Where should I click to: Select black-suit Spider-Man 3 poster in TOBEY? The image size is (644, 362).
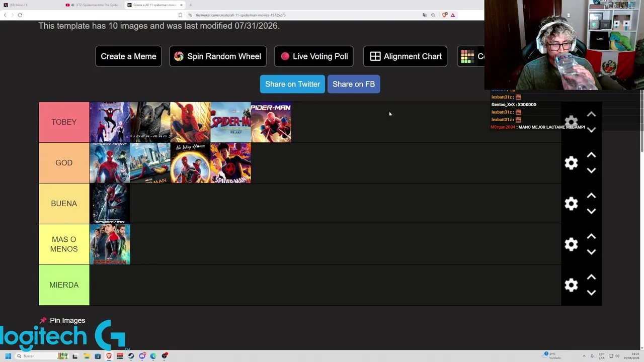click(x=150, y=122)
